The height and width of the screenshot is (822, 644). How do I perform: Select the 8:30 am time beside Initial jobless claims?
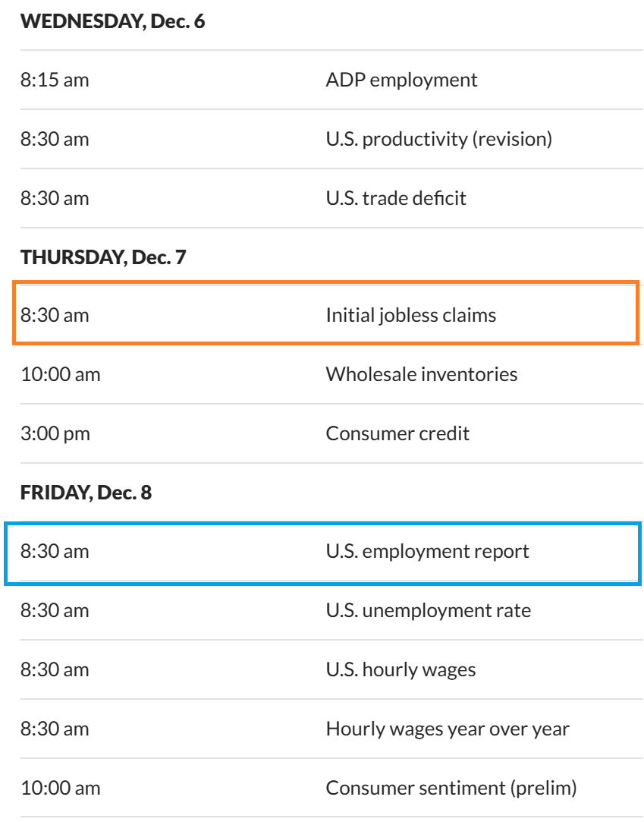pyautogui.click(x=55, y=315)
